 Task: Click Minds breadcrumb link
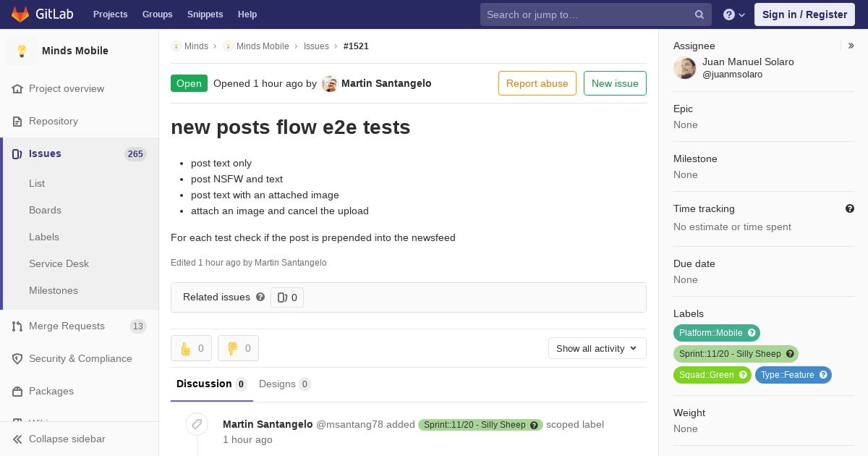tap(196, 46)
